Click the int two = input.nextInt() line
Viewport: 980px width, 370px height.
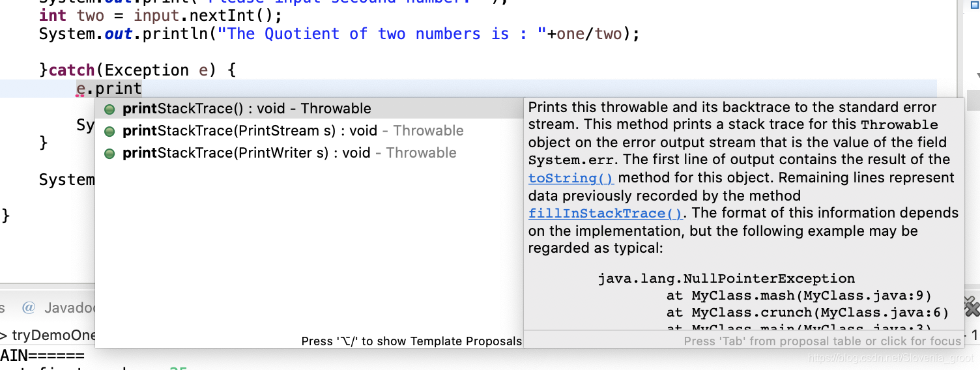click(x=160, y=15)
